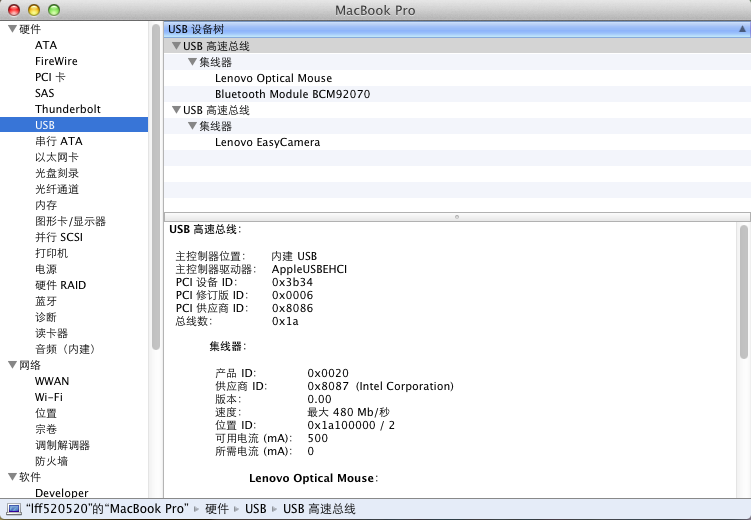Click the details pane vertical scrollbar
Screen dimensions: 751x520
tap(743, 290)
